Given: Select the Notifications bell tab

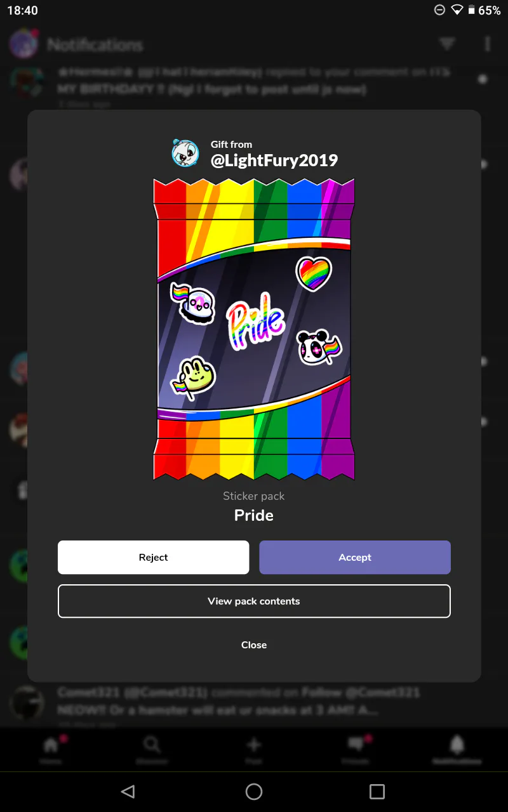Looking at the screenshot, I should point(457,749).
